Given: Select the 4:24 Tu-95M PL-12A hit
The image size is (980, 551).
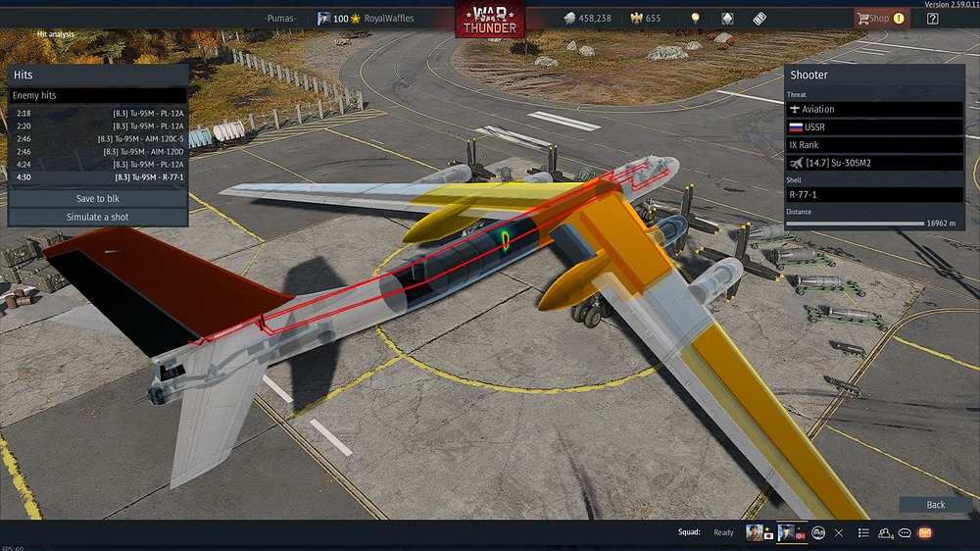Looking at the screenshot, I should 97,165.
